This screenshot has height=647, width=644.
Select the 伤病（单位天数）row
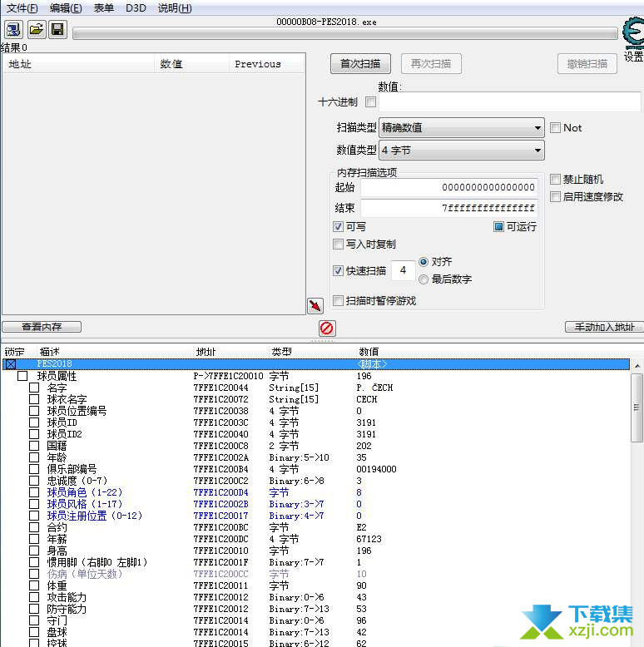[316, 574]
